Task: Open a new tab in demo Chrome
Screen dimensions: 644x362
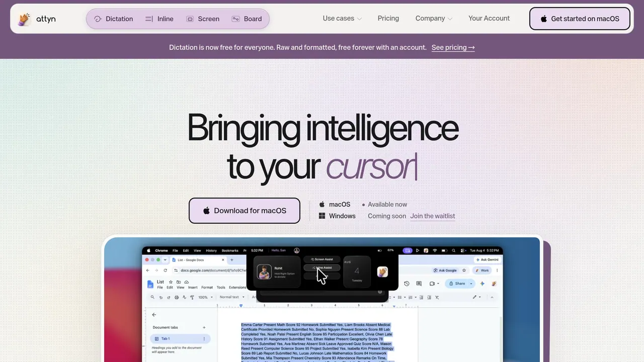Action: [x=232, y=260]
